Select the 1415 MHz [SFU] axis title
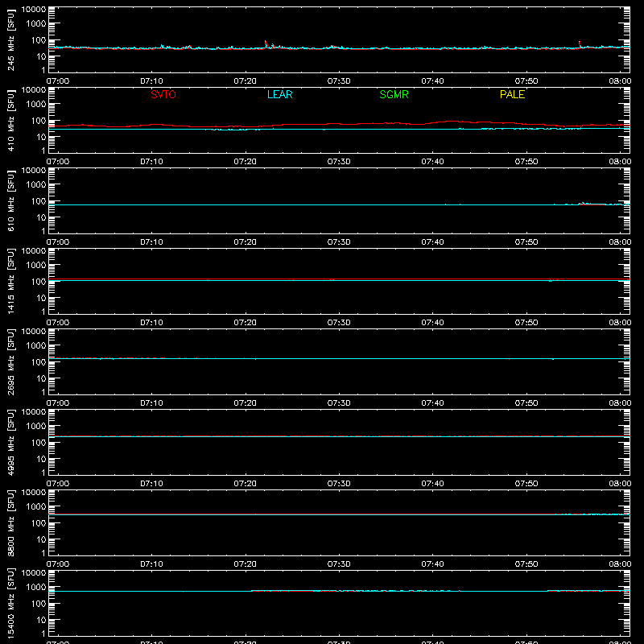644x644 pixels. pos(10,281)
